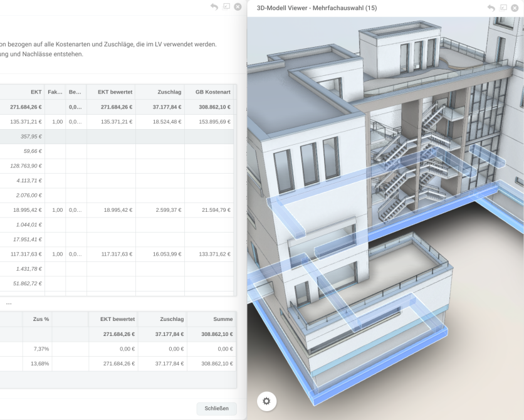Click the three-dots divider handle between the tables
524x420 pixels.
9,303
